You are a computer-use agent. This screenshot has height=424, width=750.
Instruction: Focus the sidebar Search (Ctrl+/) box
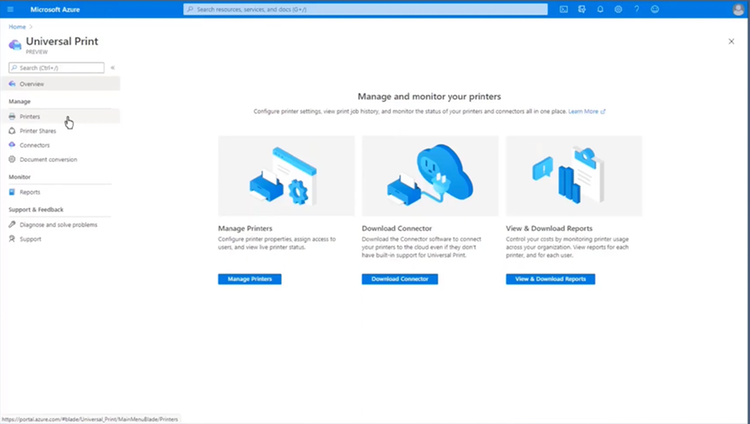[56, 68]
